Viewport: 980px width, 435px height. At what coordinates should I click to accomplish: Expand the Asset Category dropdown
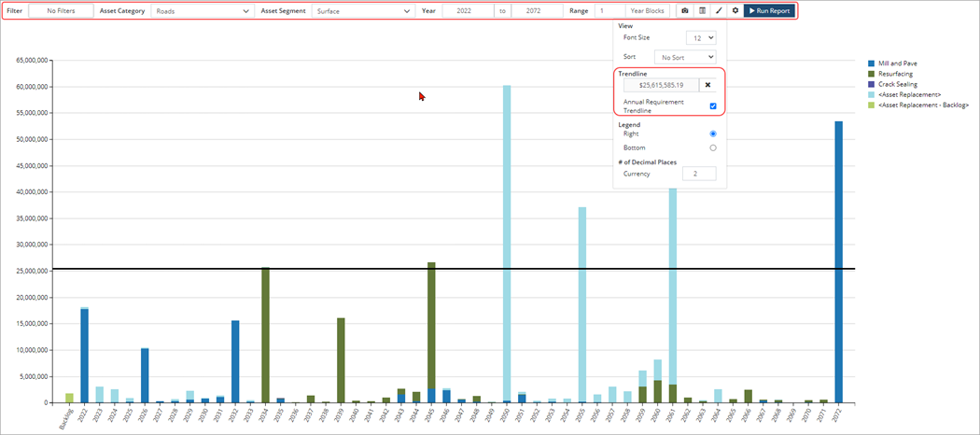point(203,10)
